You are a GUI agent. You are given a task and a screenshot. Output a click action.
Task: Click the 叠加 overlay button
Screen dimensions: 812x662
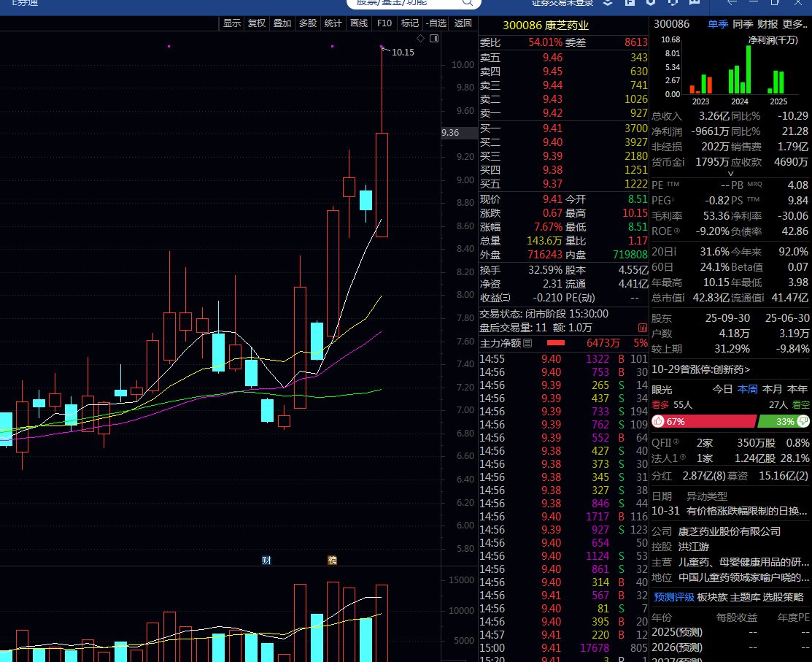pyautogui.click(x=282, y=23)
